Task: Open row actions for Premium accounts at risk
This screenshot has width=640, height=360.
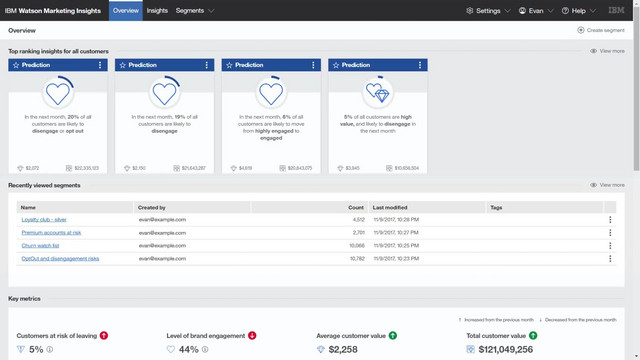Action: coord(610,233)
